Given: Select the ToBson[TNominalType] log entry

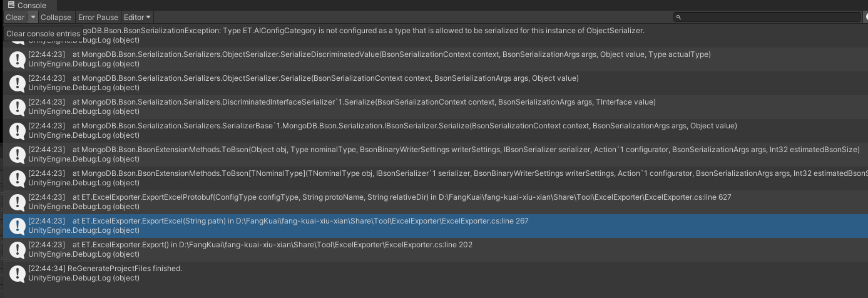Looking at the screenshot, I should tap(436, 178).
